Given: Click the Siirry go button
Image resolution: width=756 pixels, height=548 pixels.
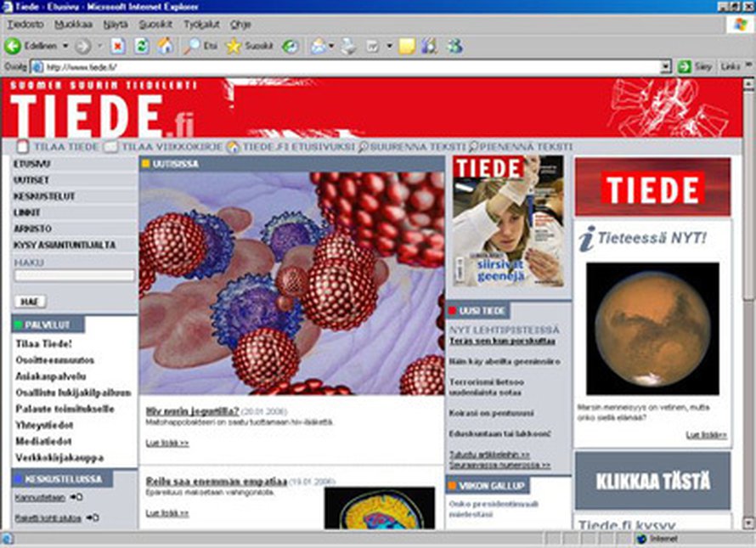Looking at the screenshot, I should pyautogui.click(x=694, y=66).
